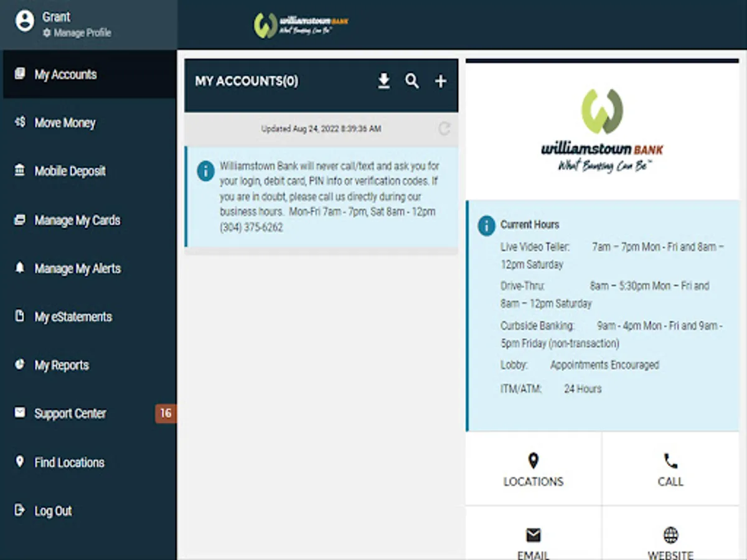
Task: Open My eStatements
Action: [88, 317]
